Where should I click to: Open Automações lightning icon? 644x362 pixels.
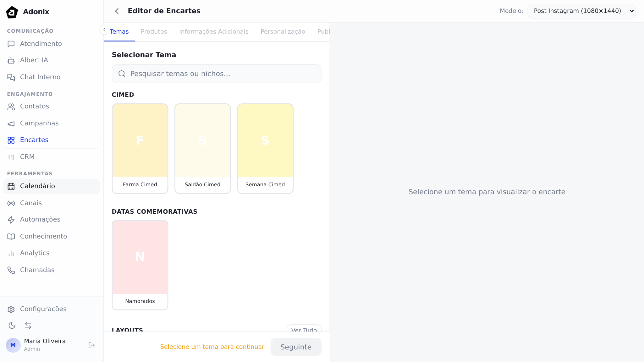[x=11, y=220]
